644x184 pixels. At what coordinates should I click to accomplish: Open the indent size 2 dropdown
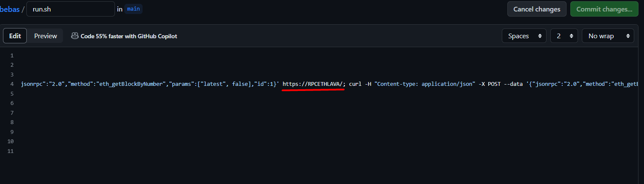[564, 36]
